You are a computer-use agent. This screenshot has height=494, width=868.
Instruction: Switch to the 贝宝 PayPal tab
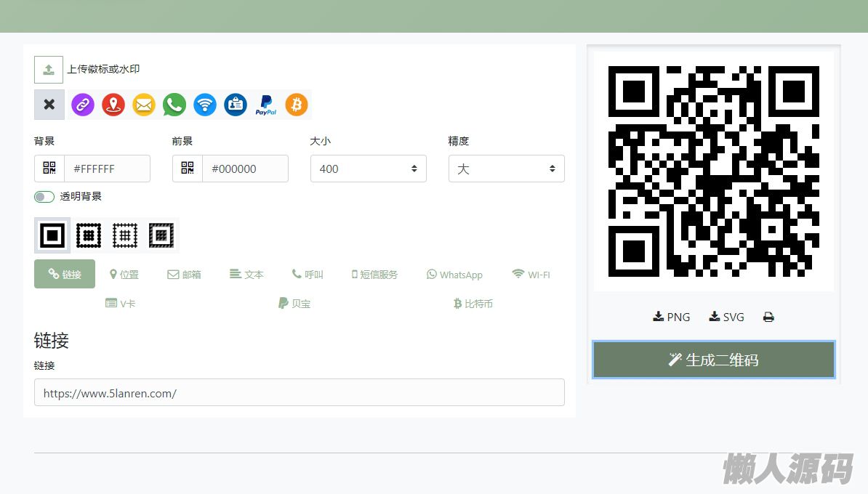294,303
